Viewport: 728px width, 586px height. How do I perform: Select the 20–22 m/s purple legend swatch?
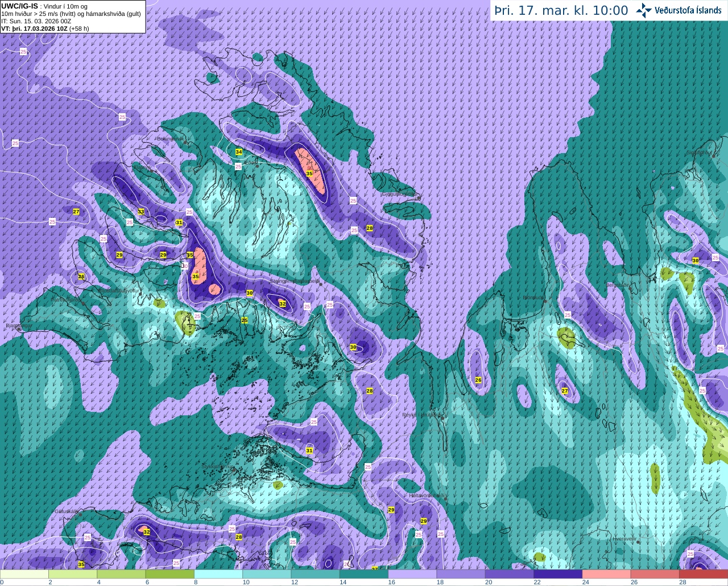point(510,574)
